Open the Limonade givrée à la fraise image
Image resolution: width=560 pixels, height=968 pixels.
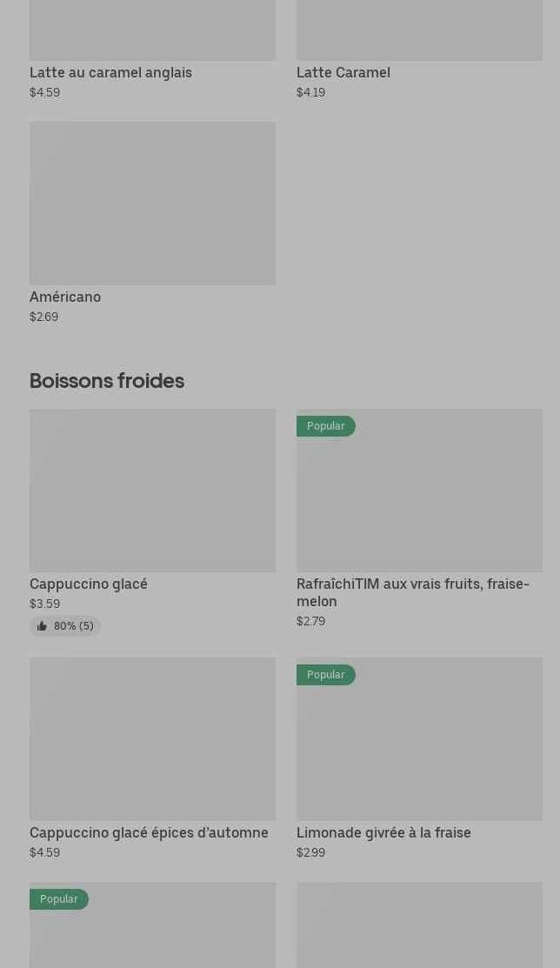click(419, 748)
